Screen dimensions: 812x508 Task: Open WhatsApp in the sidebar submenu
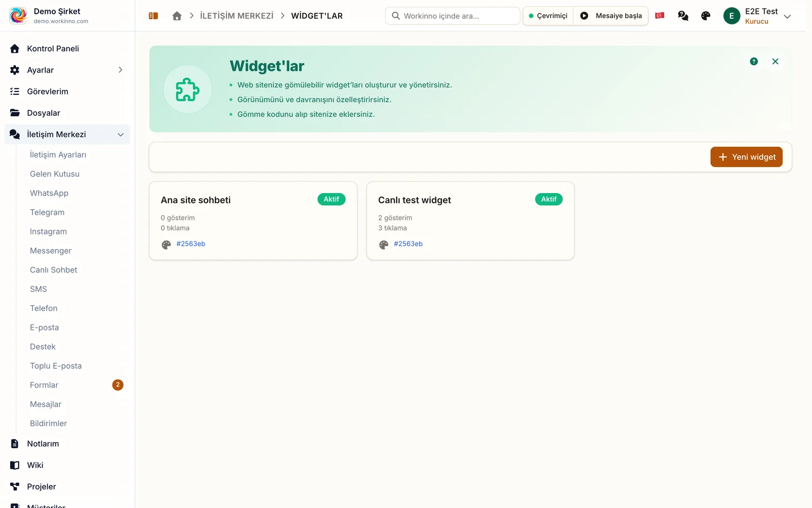point(49,193)
